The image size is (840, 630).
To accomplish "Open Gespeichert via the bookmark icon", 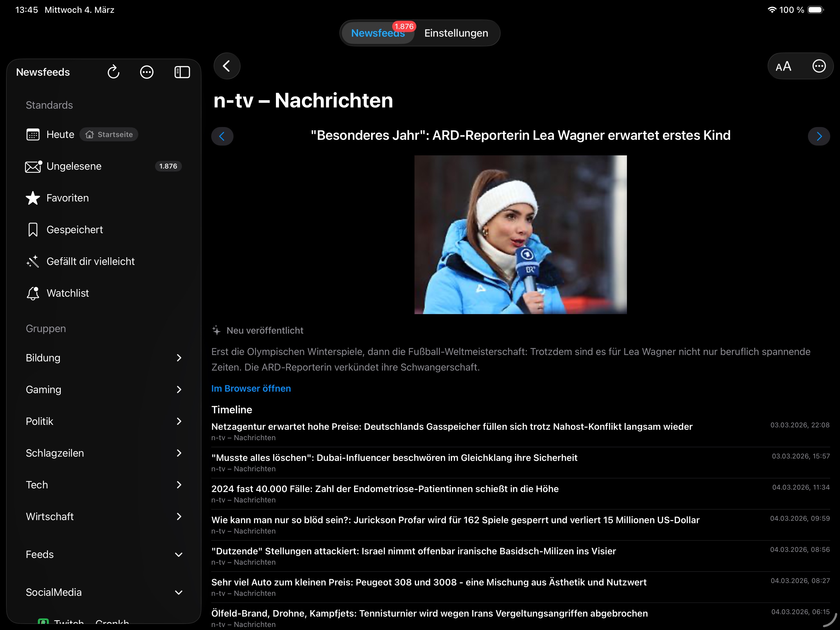I will click(33, 229).
